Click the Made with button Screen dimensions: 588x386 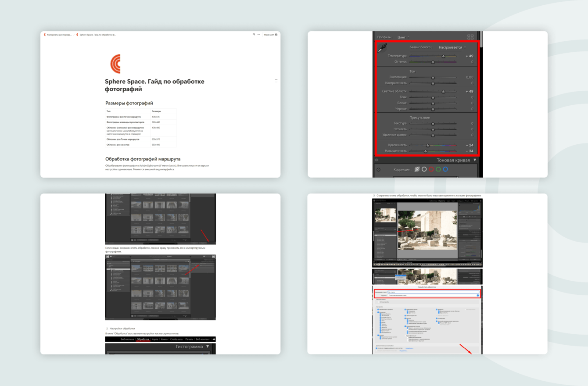[x=270, y=35]
